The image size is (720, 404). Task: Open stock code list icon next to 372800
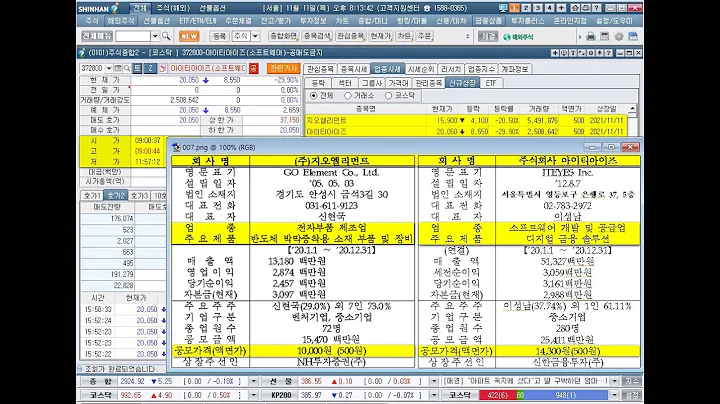point(118,68)
